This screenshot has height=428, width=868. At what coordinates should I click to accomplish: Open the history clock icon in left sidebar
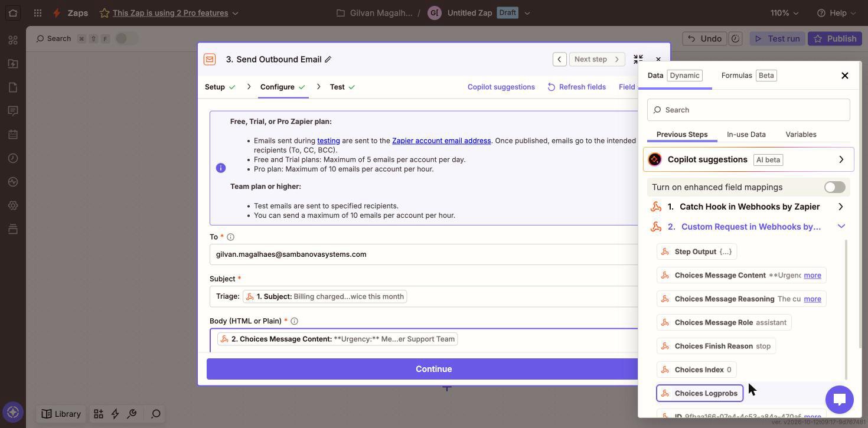[13, 158]
